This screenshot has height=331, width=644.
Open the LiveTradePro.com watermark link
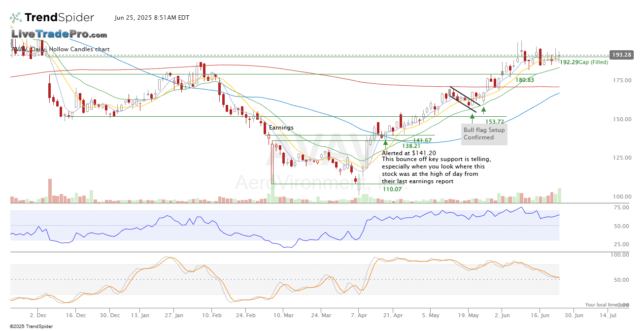(59, 34)
